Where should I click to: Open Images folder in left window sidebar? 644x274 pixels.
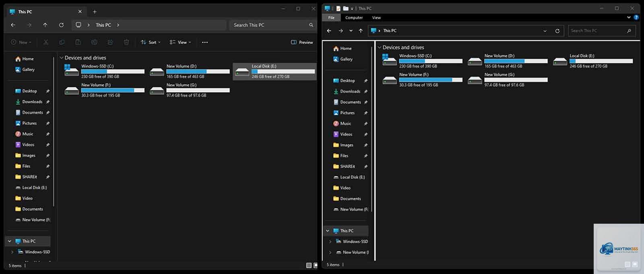tap(25, 155)
